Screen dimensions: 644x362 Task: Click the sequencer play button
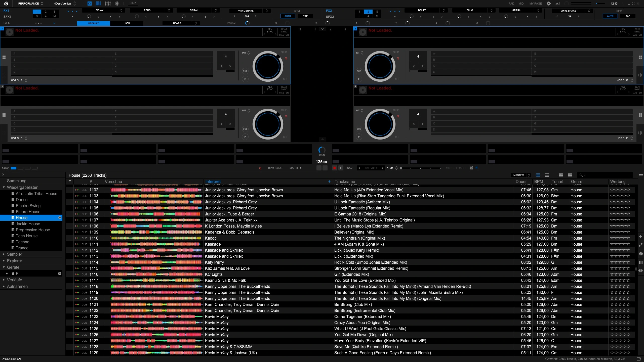pyautogui.click(x=341, y=168)
